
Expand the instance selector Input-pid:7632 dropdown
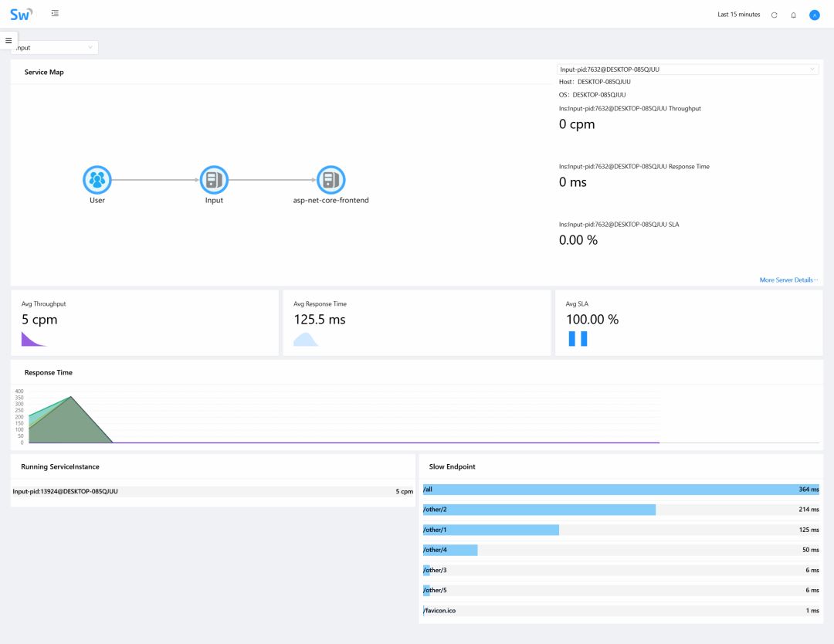pos(687,69)
